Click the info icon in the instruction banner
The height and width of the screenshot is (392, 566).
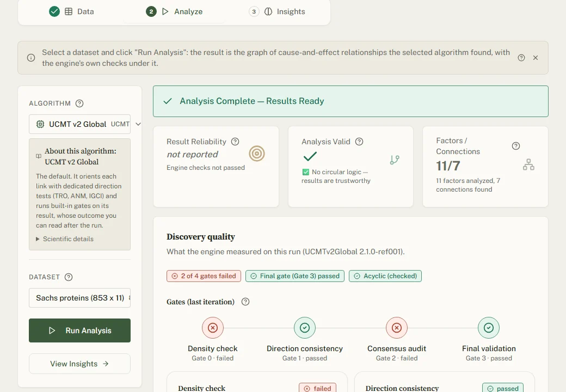[x=31, y=58]
